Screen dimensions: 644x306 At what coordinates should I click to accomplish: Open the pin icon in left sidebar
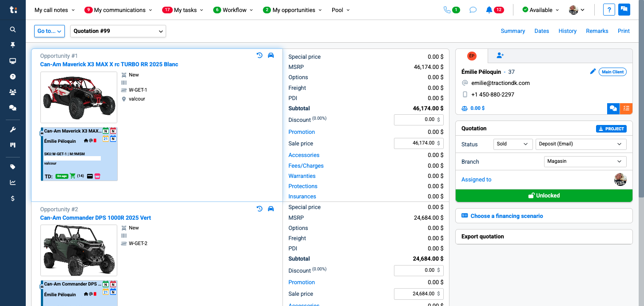[13, 45]
